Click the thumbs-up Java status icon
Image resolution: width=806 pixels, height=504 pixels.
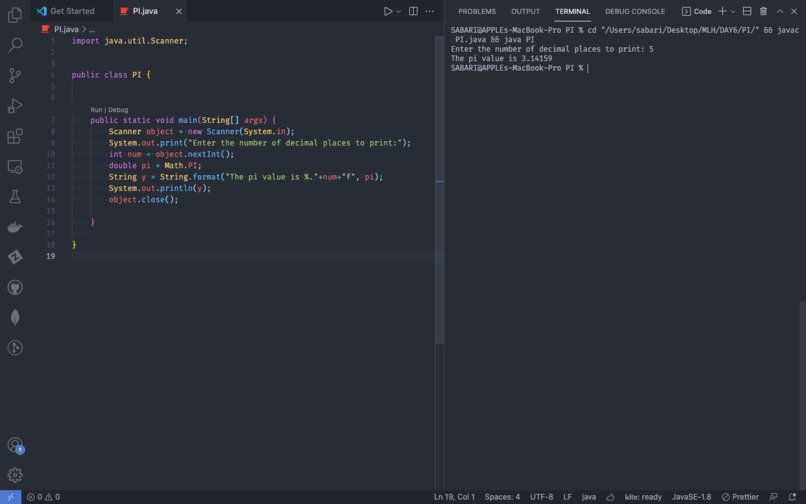[610, 497]
